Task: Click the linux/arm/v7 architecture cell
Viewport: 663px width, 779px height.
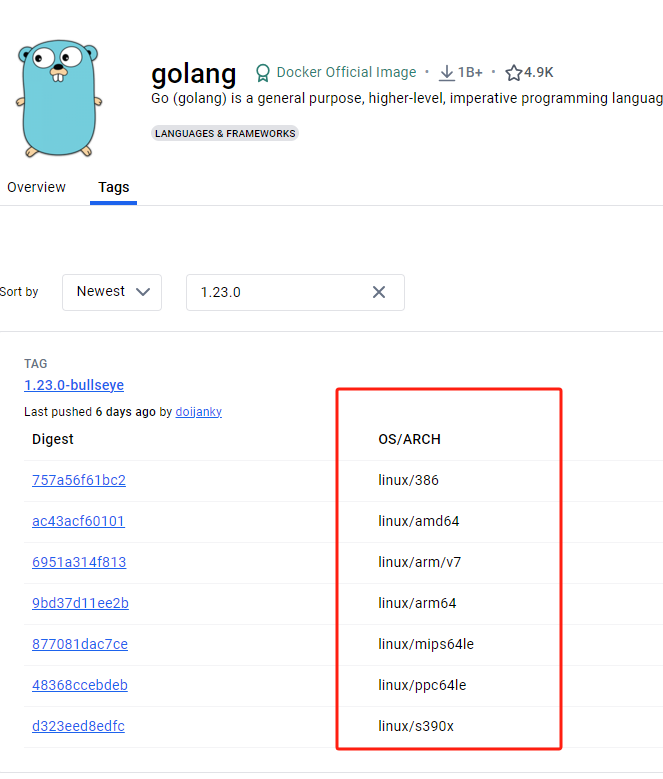Action: pyautogui.click(x=420, y=562)
